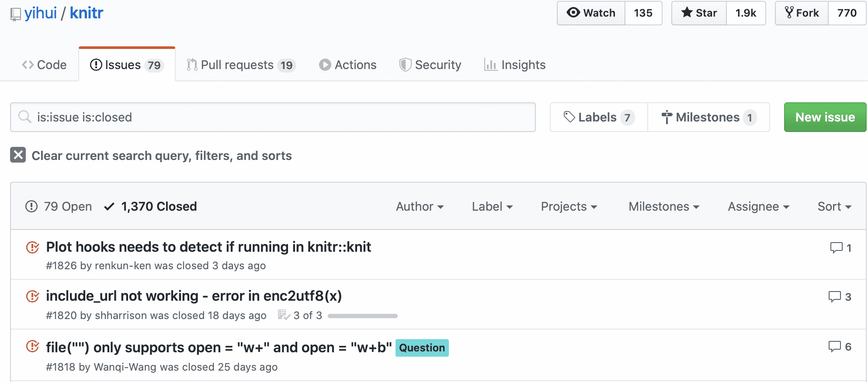Click closed-issue icon for include_url issue

click(33, 296)
